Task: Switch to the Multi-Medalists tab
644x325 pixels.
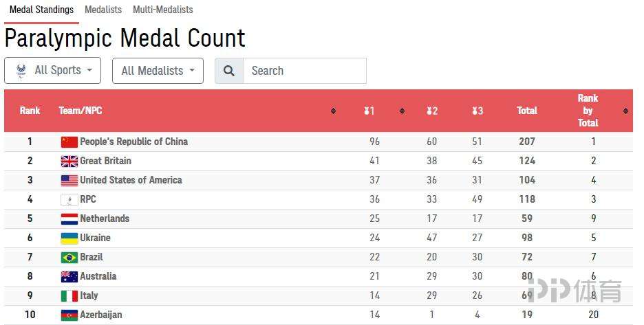Action: [x=162, y=10]
